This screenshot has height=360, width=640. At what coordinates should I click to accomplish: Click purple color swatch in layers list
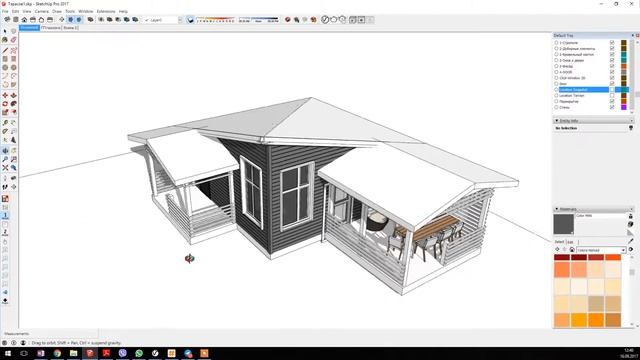coord(623,107)
